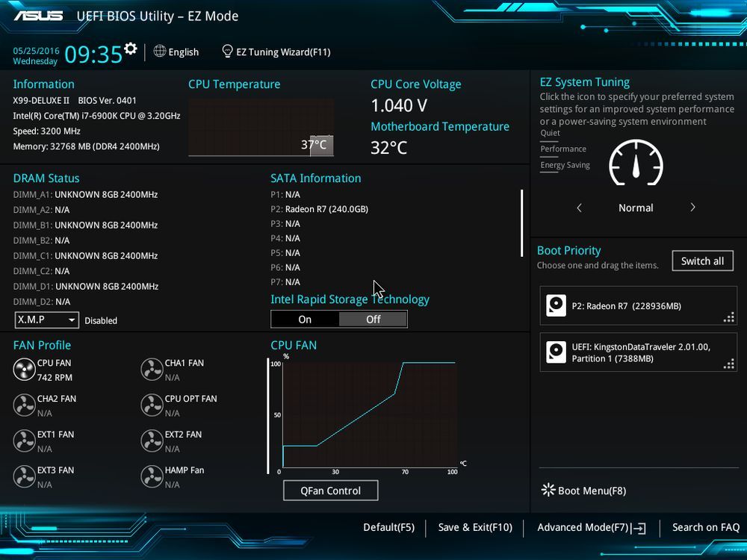Select the CHA1 FAN icon
Image resolution: width=747 pixels, height=560 pixels.
pyautogui.click(x=152, y=370)
